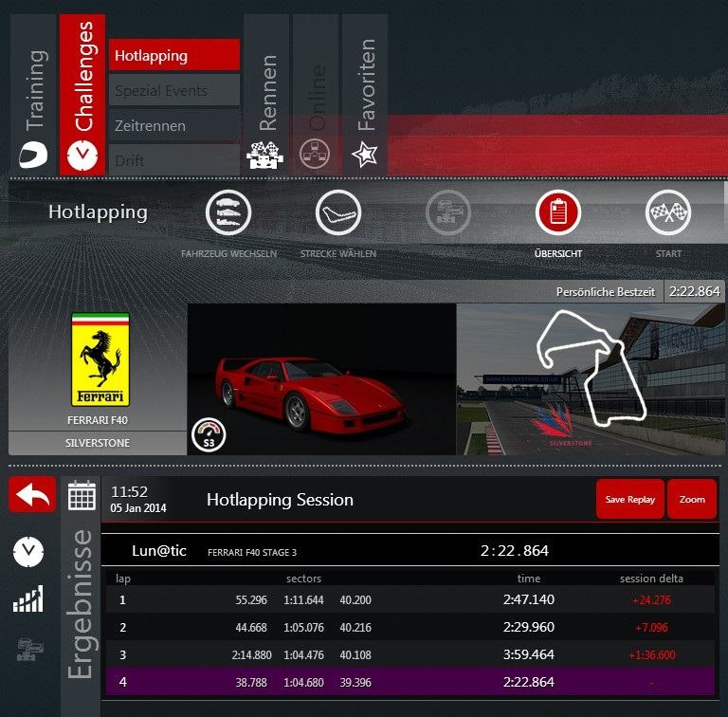
Task: Open the Online tab
Action: 316,95
